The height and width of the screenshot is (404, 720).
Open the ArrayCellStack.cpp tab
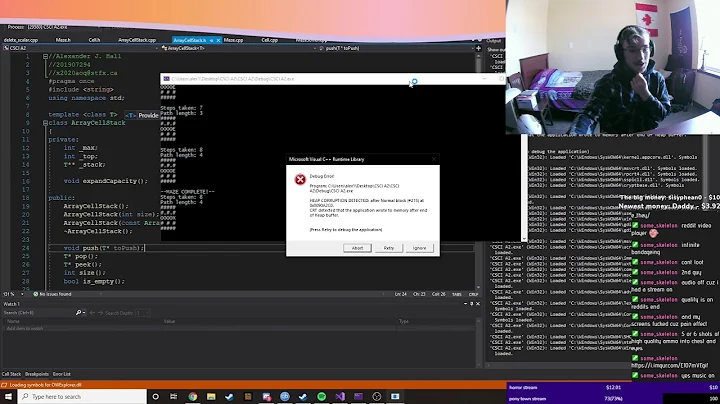(x=137, y=40)
